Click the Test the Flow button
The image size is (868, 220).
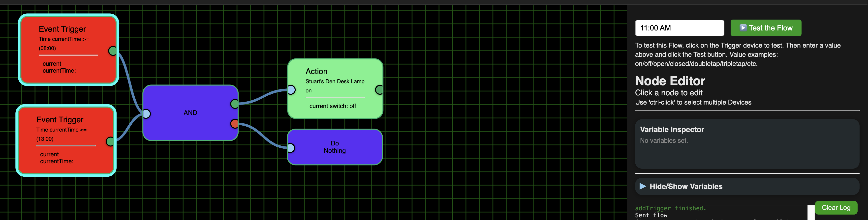(x=766, y=28)
